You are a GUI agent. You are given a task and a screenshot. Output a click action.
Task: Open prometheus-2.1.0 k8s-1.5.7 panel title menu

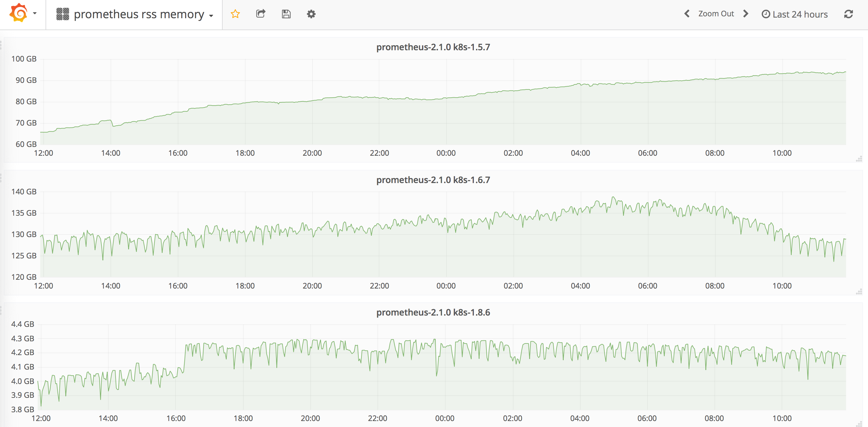433,47
